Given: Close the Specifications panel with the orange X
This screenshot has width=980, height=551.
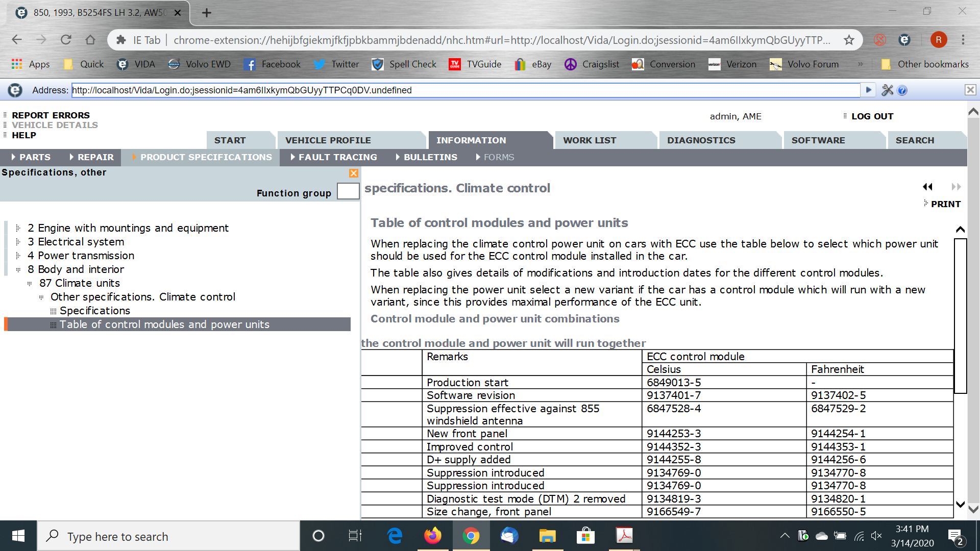Looking at the screenshot, I should (353, 173).
